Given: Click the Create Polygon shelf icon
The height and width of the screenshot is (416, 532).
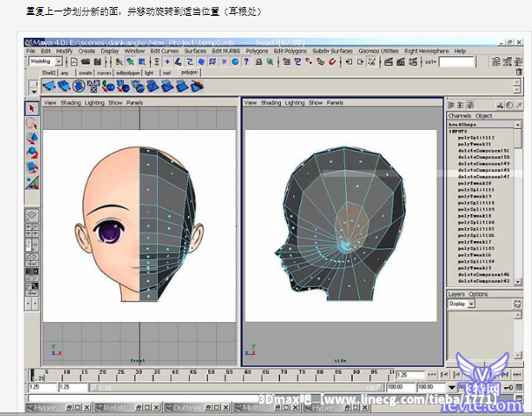Looking at the screenshot, I should 49,87.
